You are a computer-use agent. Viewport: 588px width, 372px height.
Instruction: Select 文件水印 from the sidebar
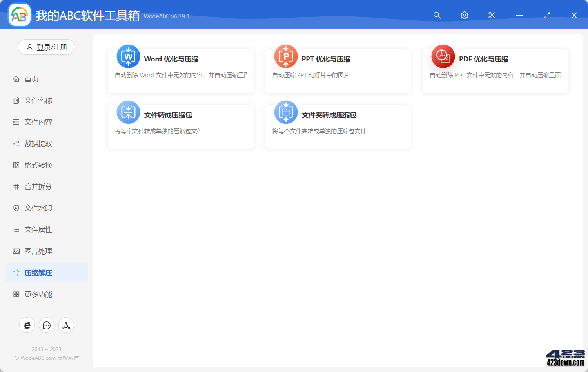[x=35, y=208]
